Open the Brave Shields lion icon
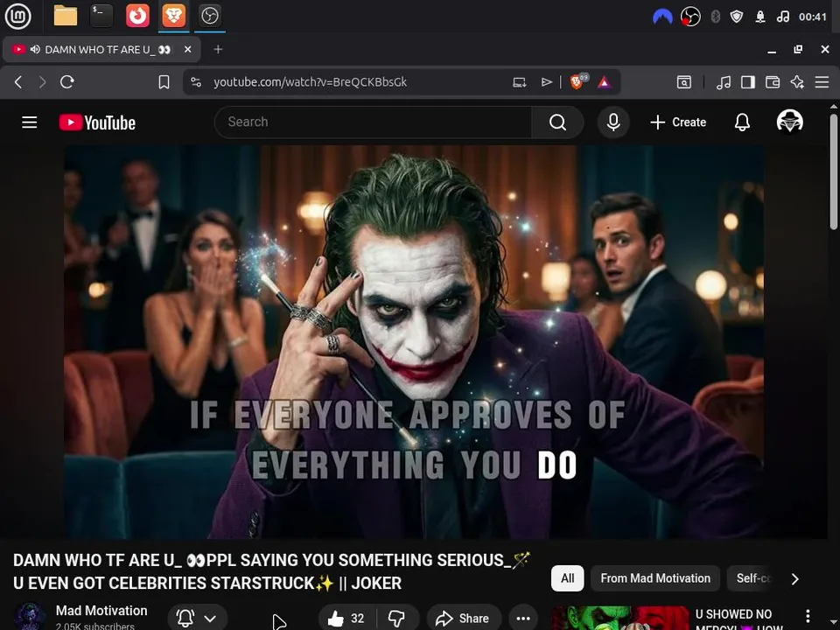 pos(579,81)
